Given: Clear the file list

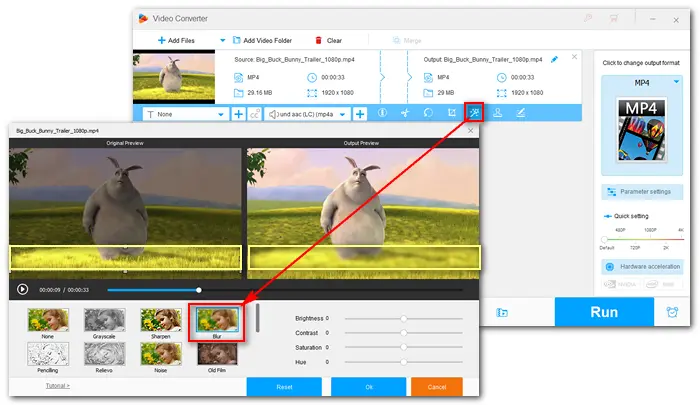Looking at the screenshot, I should pos(329,40).
